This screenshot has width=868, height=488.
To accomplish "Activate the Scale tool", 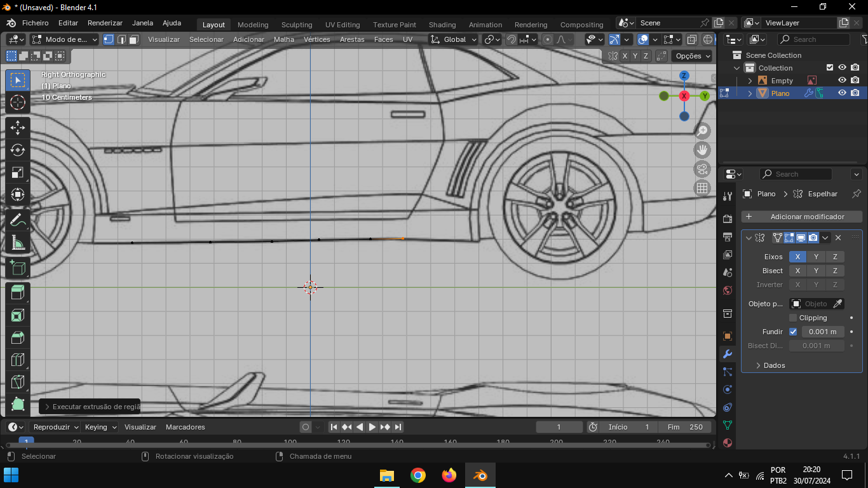I will (x=18, y=172).
